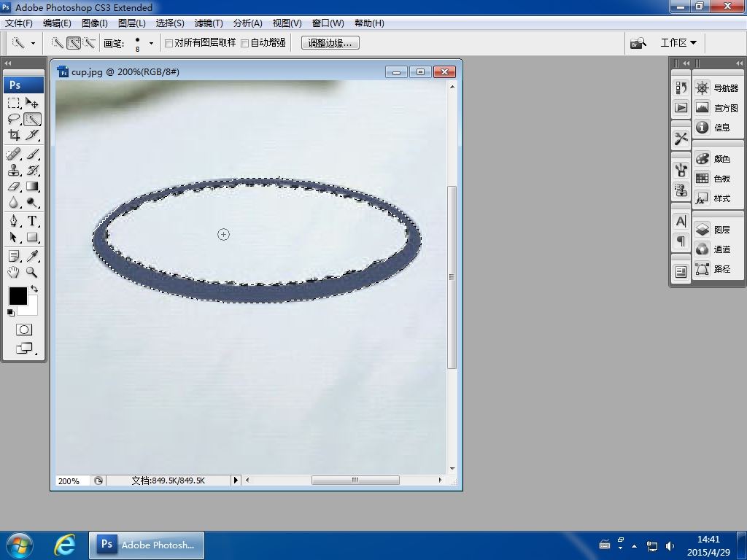
Task: Select the Rectangle shape tool
Action: pos(32,237)
